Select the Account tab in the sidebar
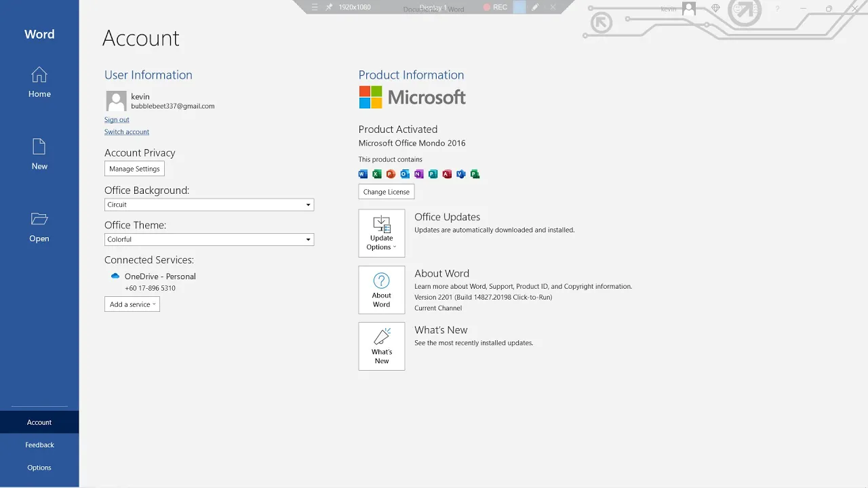Viewport: 868px width, 488px height. (39, 422)
